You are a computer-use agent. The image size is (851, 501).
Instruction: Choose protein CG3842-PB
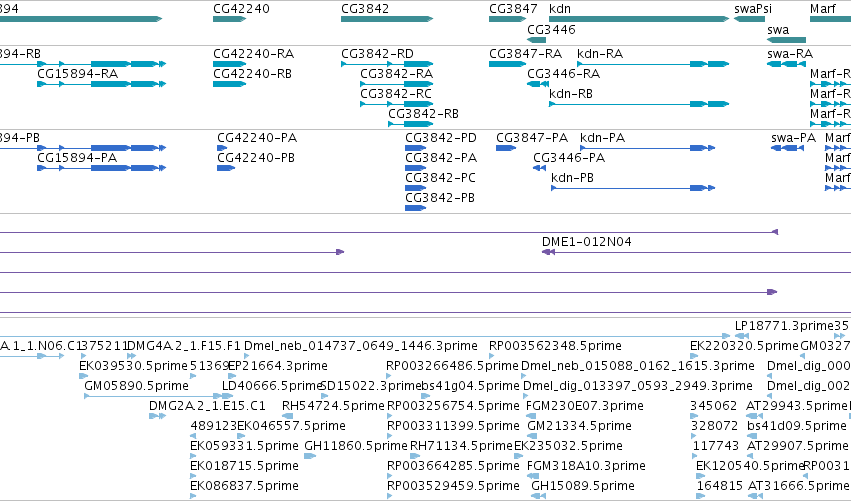[440, 198]
